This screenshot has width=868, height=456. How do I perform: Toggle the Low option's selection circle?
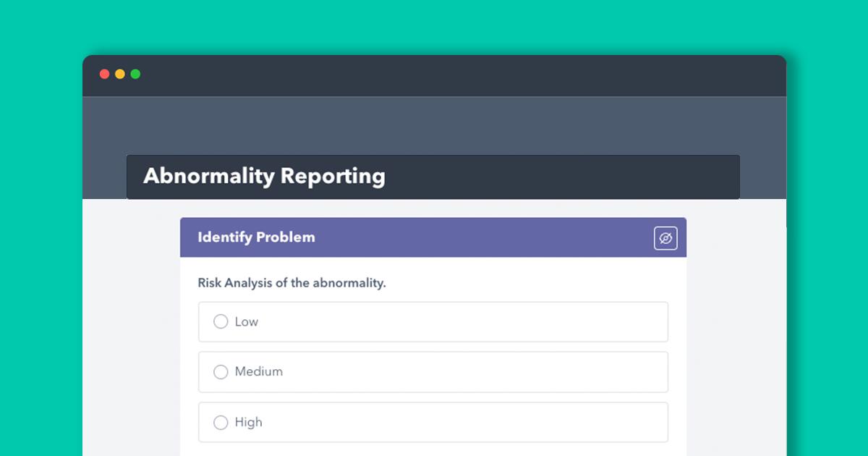pos(221,321)
